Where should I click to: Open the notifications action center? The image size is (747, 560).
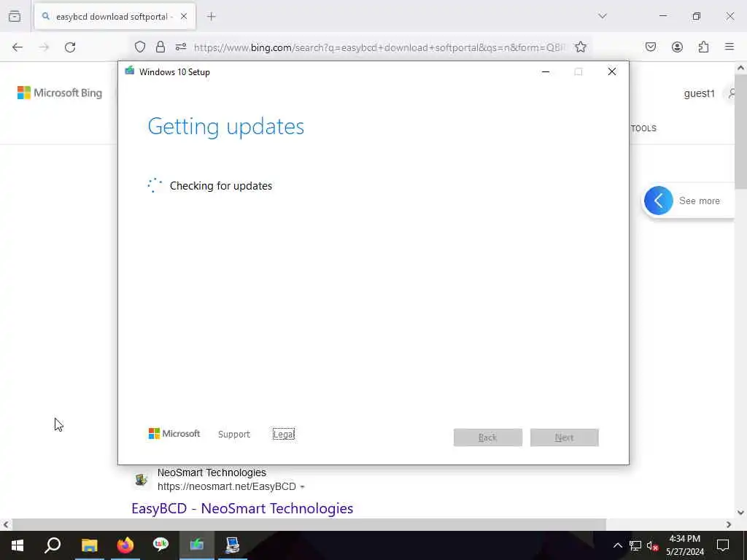click(x=723, y=545)
